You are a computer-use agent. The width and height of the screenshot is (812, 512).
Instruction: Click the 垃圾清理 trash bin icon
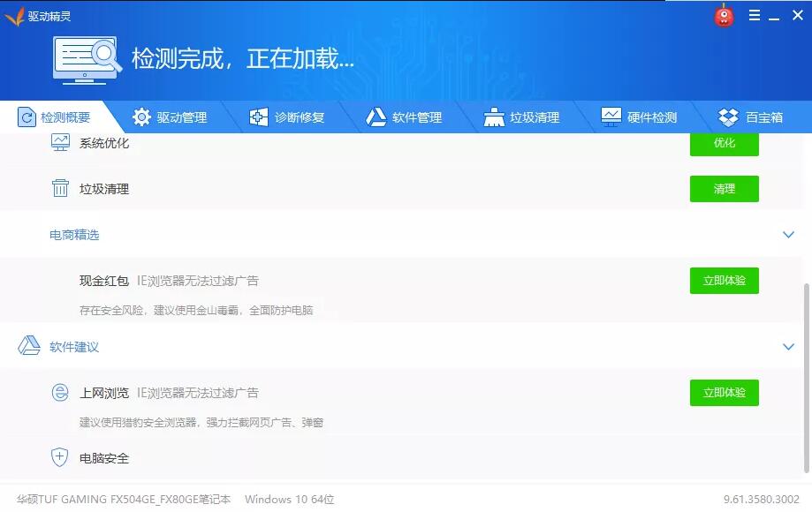60,189
